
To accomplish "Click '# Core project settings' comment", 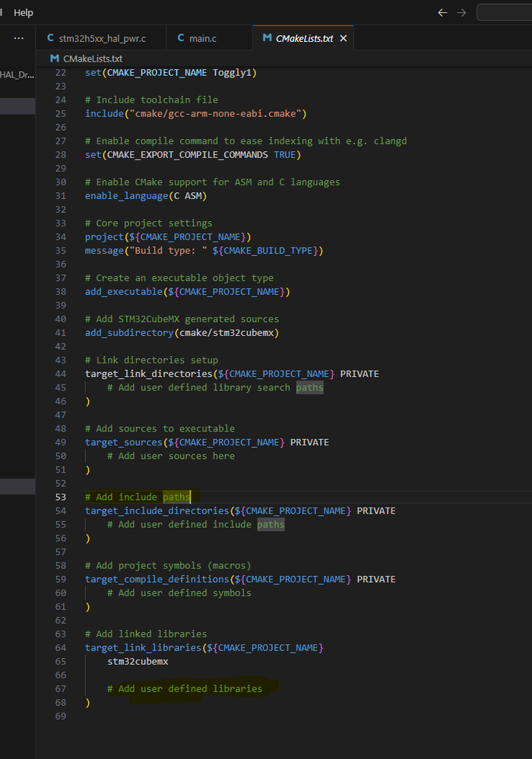I will [x=149, y=223].
